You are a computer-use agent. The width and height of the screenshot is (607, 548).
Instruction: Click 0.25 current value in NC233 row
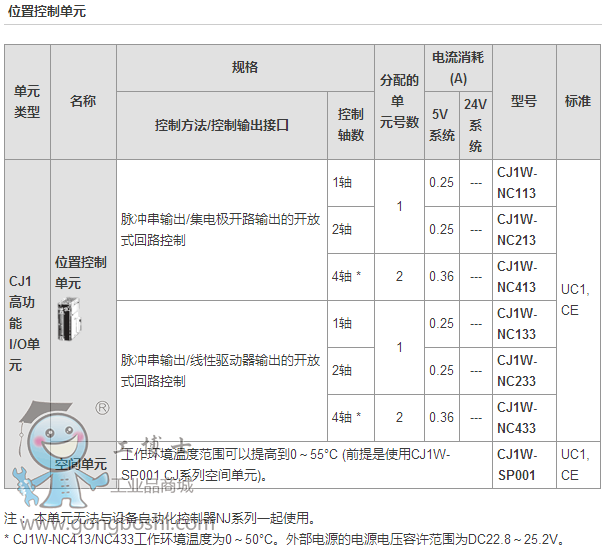tap(441, 370)
